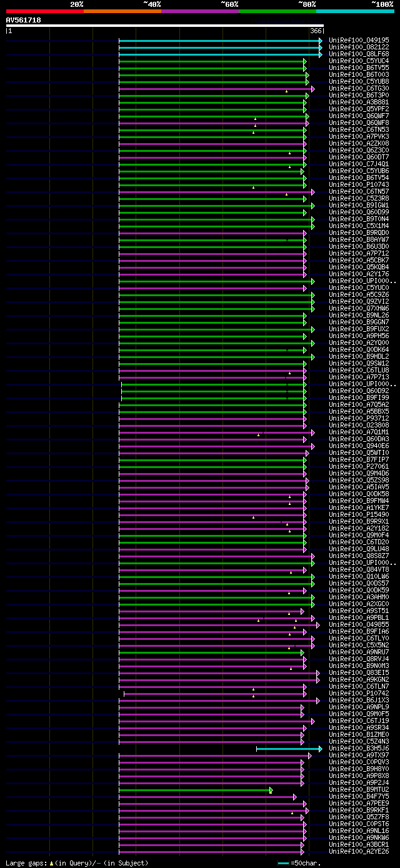400x868 pixels.
Task: Click label UniRef100_A5CBK7
Action: pos(359,260)
